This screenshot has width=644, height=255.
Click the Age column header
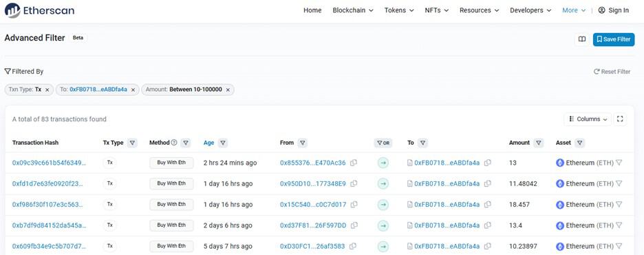208,143
